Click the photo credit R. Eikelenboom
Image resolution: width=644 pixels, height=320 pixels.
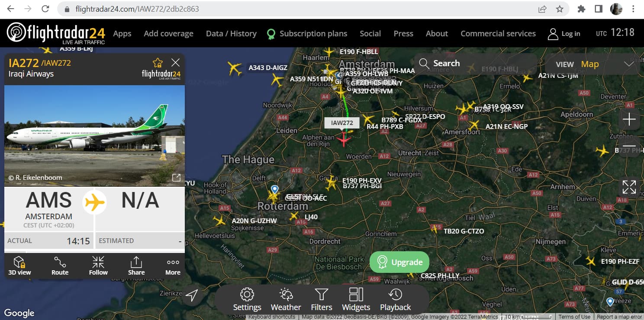35,178
